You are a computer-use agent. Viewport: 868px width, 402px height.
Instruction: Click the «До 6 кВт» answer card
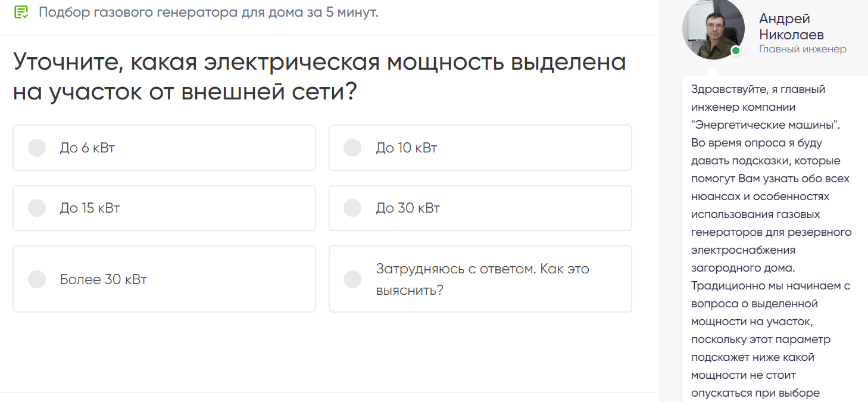[x=164, y=148]
